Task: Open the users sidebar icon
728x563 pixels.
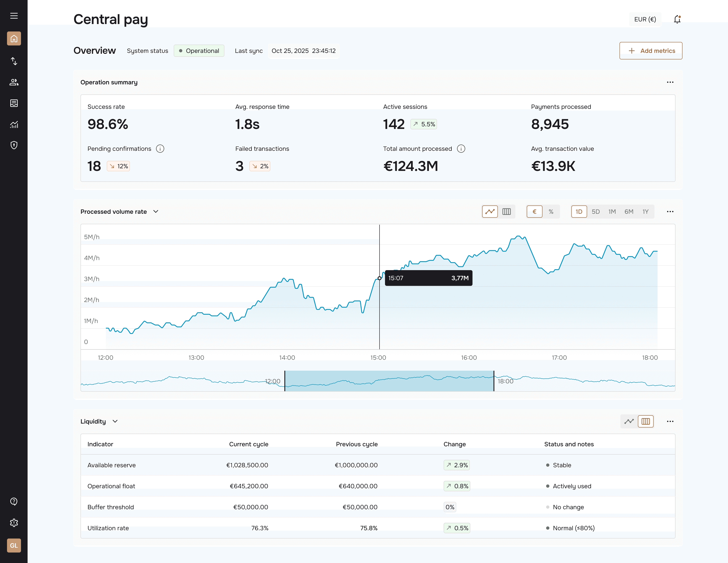Action: pyautogui.click(x=14, y=82)
